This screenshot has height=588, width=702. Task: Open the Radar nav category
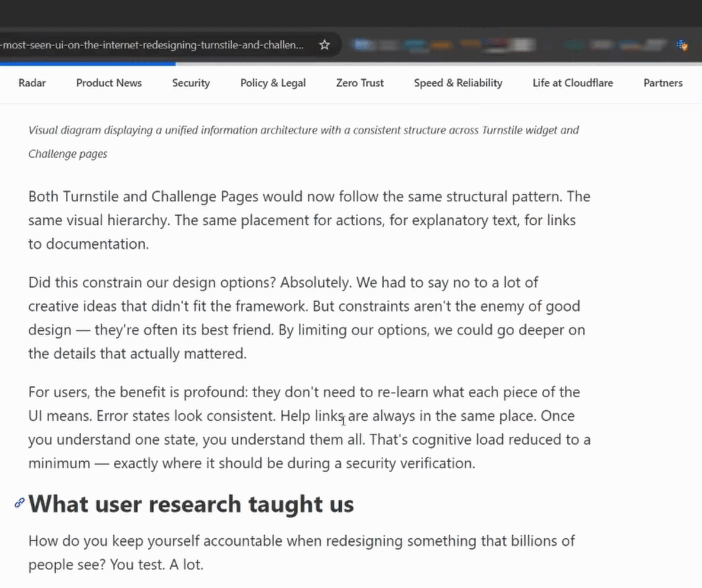[x=32, y=83]
